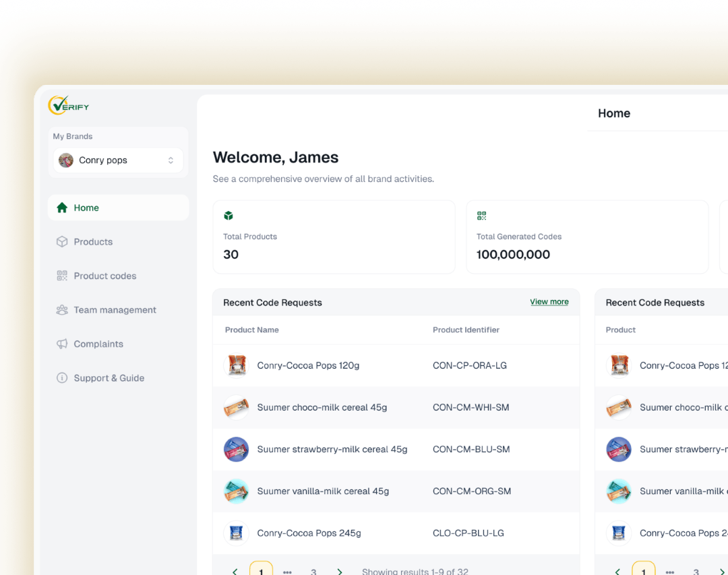
Task: Click the Team management people icon
Action: [62, 310]
